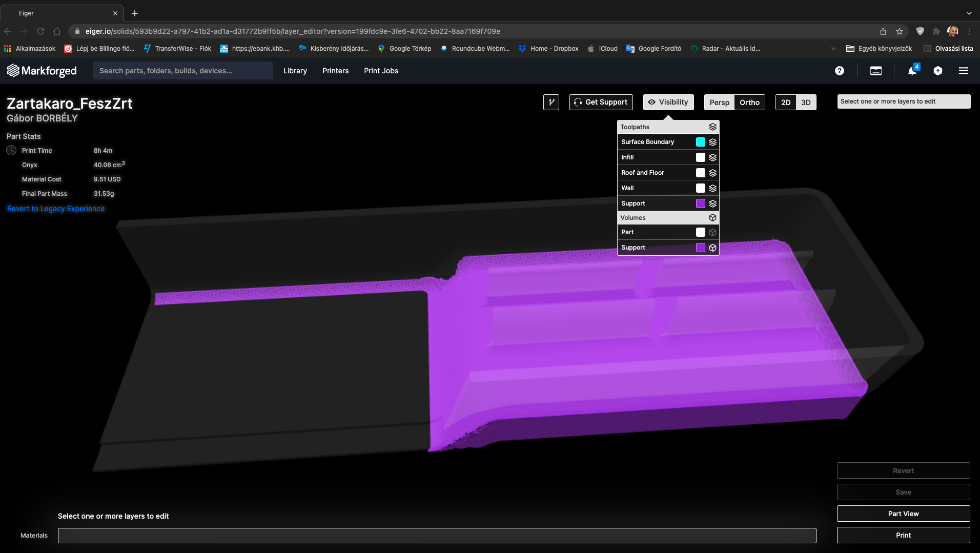Go to the Printers menu
980x553 pixels.
335,71
